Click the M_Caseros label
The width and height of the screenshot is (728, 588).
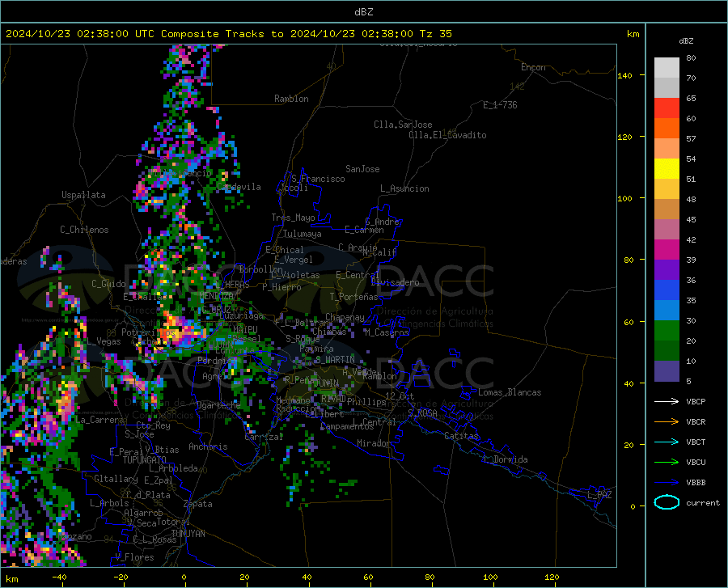pyautogui.click(x=387, y=332)
